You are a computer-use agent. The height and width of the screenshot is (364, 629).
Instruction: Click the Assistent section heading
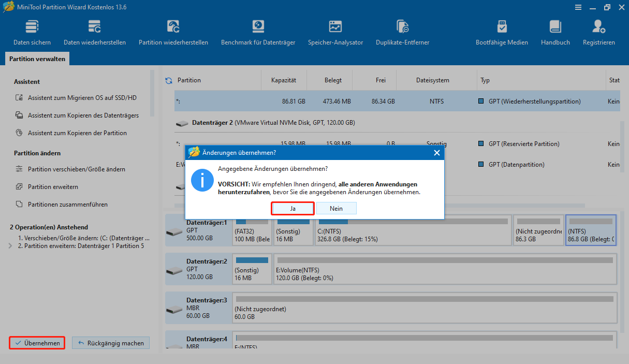tap(27, 82)
